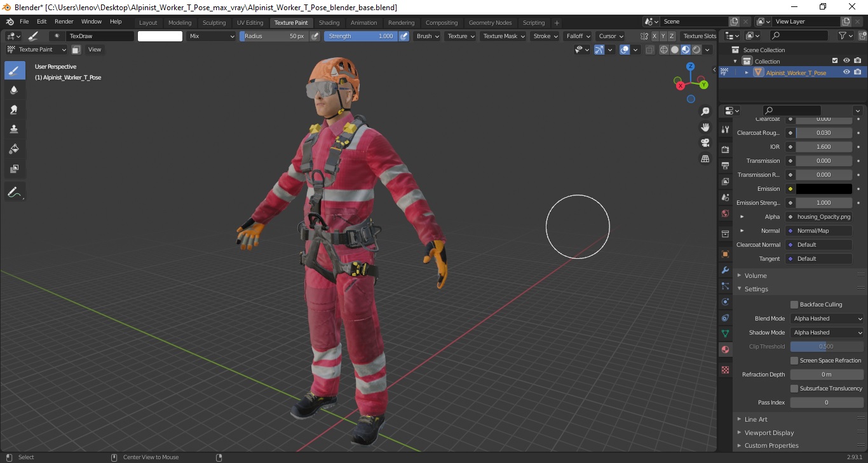Open the Render menu

coord(64,22)
